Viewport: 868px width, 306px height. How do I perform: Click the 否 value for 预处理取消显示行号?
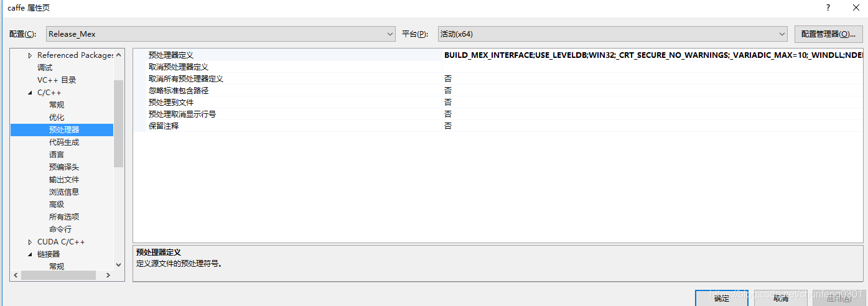point(448,114)
